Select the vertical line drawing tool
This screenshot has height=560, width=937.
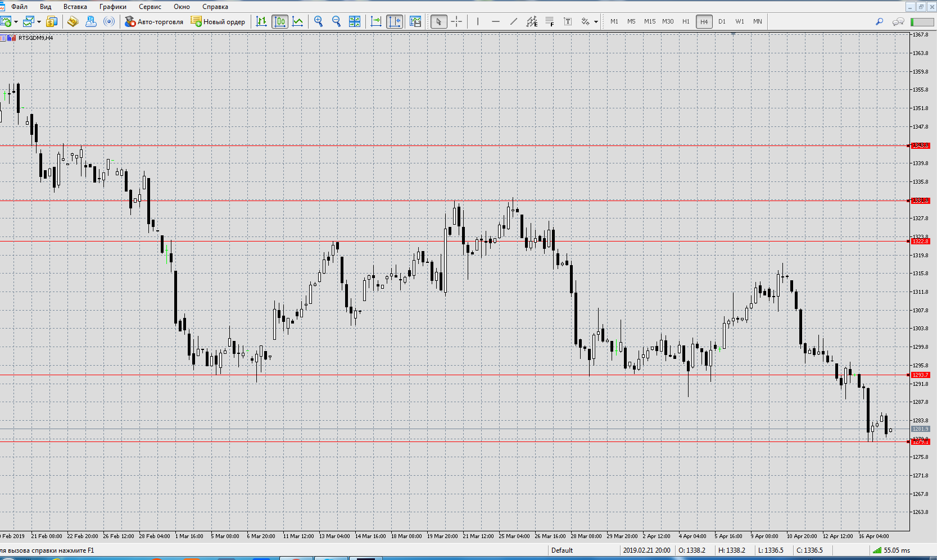(478, 21)
